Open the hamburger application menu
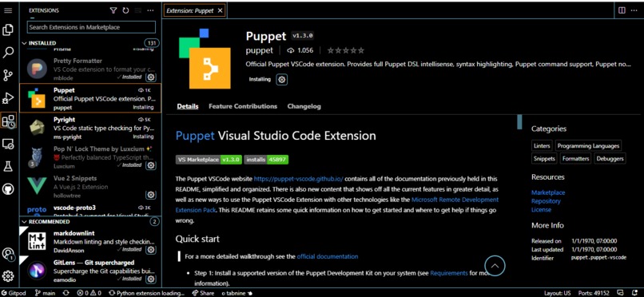 click(x=8, y=10)
